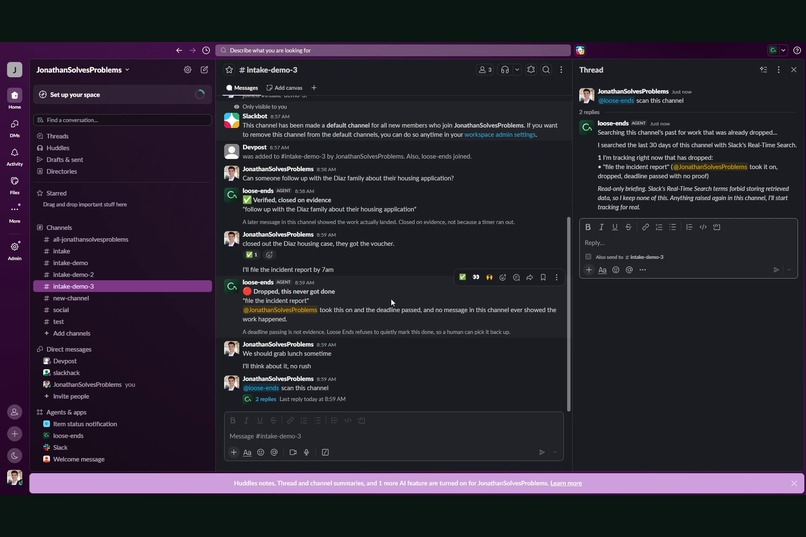Image resolution: width=806 pixels, height=537 pixels.
Task: Add emoji in thread reply composer
Action: click(x=615, y=270)
